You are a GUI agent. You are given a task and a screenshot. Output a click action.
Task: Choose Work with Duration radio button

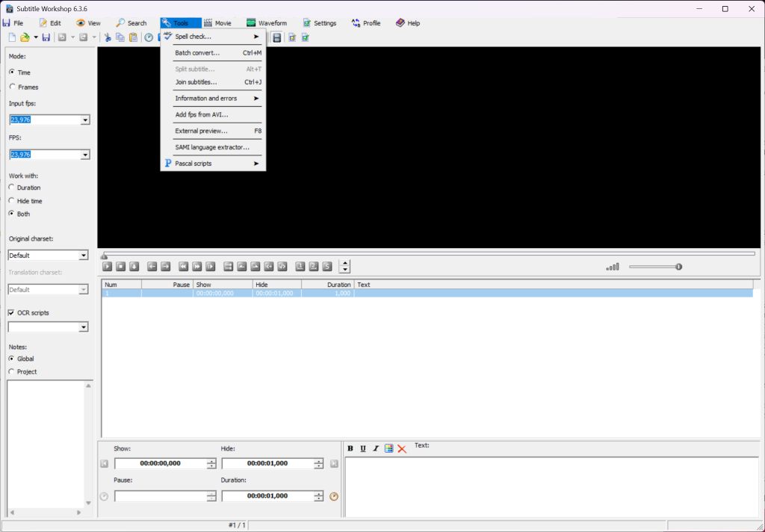pyautogui.click(x=12, y=188)
